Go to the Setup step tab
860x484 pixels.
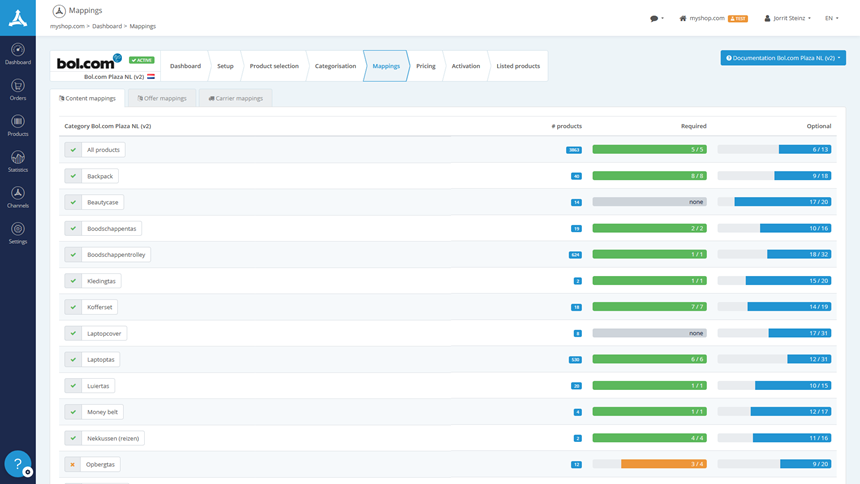pos(225,66)
